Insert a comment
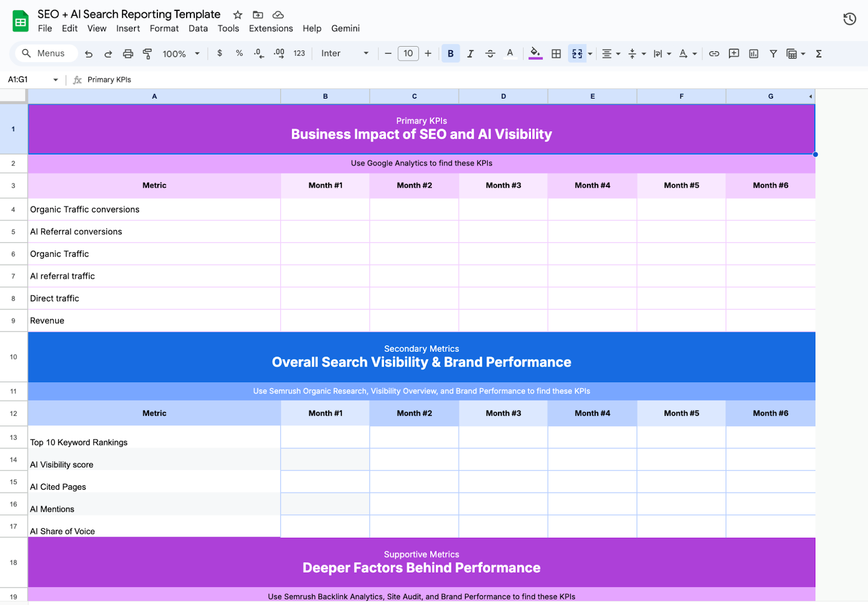The image size is (868, 605). [733, 53]
